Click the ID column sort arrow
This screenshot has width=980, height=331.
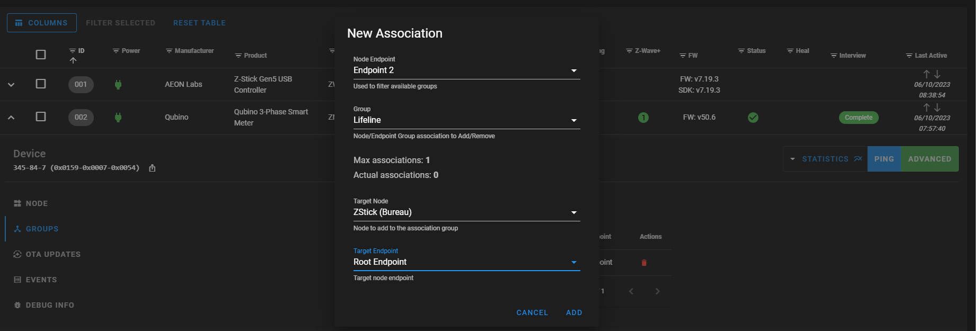pyautogui.click(x=73, y=60)
